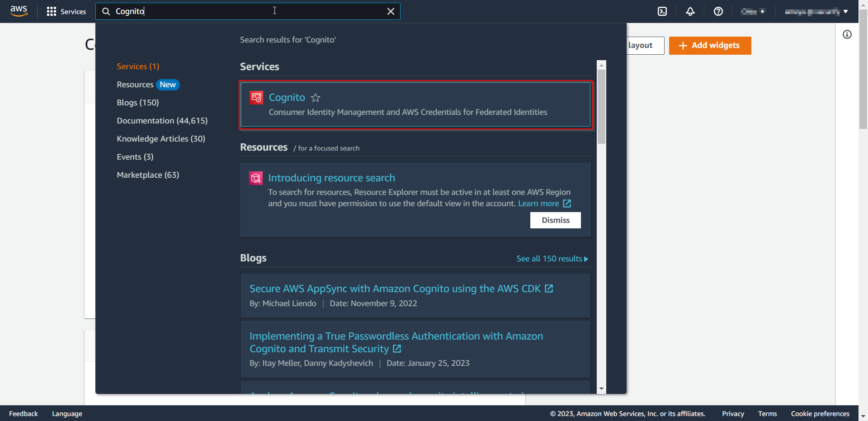Click search results scroll down arrow
Image resolution: width=868 pixels, height=421 pixels.
click(x=601, y=388)
